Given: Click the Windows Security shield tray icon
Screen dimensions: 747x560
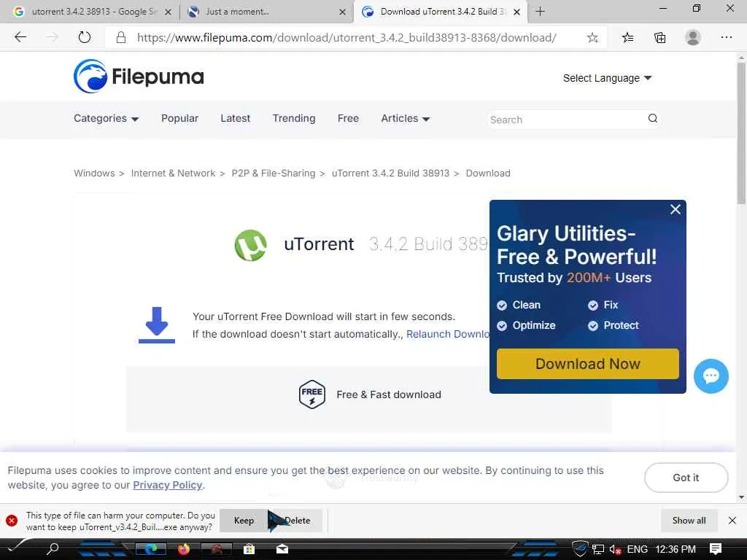Looking at the screenshot, I should click(x=580, y=549).
